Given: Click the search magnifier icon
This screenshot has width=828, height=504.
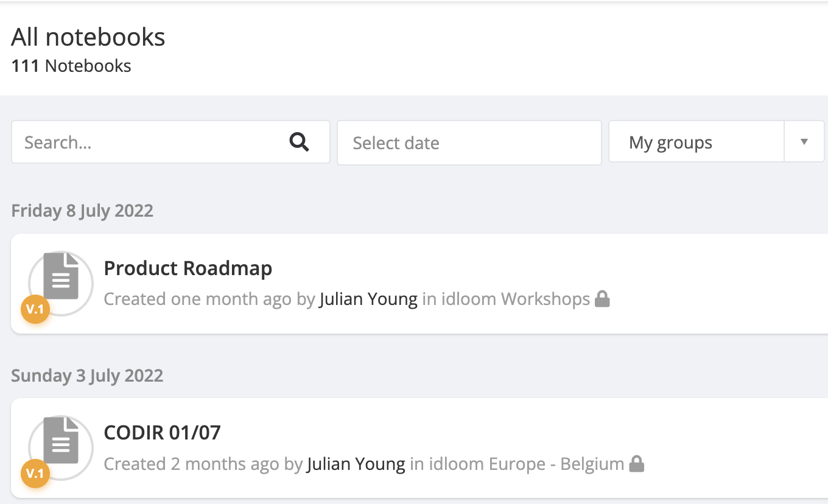Looking at the screenshot, I should [299, 142].
